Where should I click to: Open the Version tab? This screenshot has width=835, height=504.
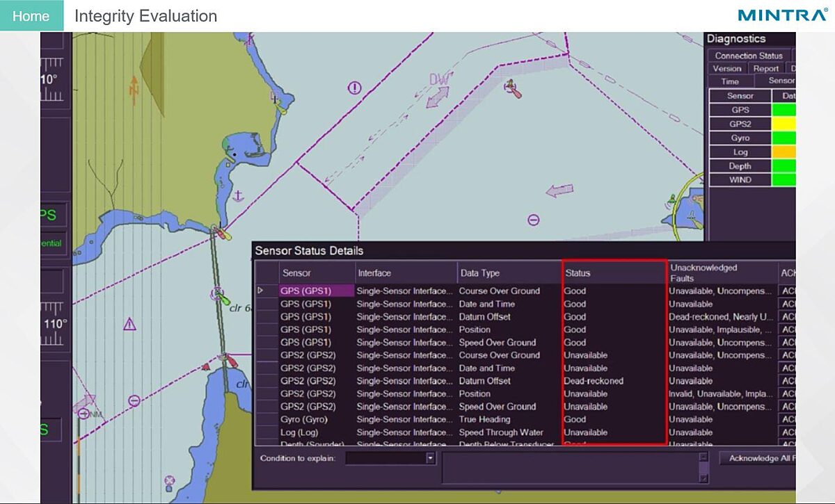(x=727, y=68)
